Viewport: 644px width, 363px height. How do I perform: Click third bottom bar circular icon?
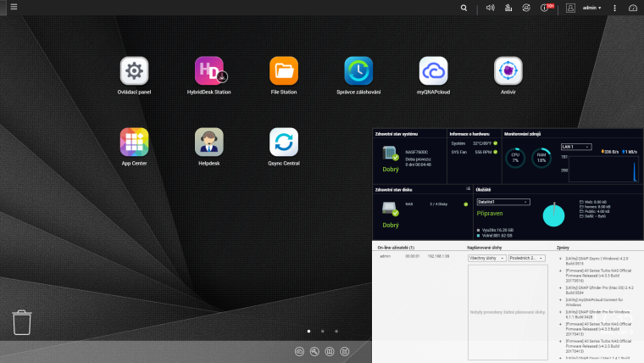tap(330, 351)
